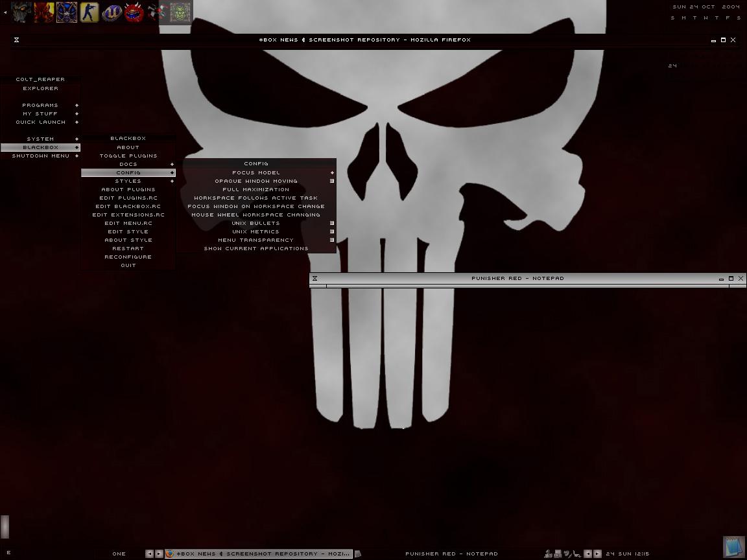Click the ONE workspace label
Viewport: 747px width, 560px height.
[x=119, y=554]
